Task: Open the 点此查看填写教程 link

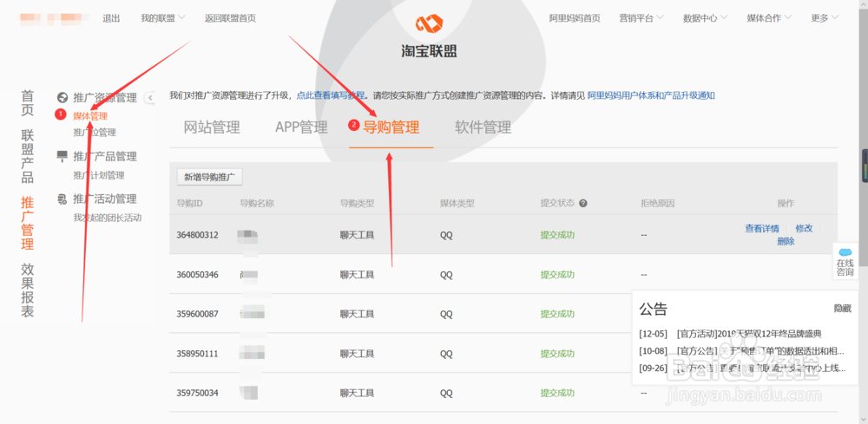Action: (x=331, y=95)
